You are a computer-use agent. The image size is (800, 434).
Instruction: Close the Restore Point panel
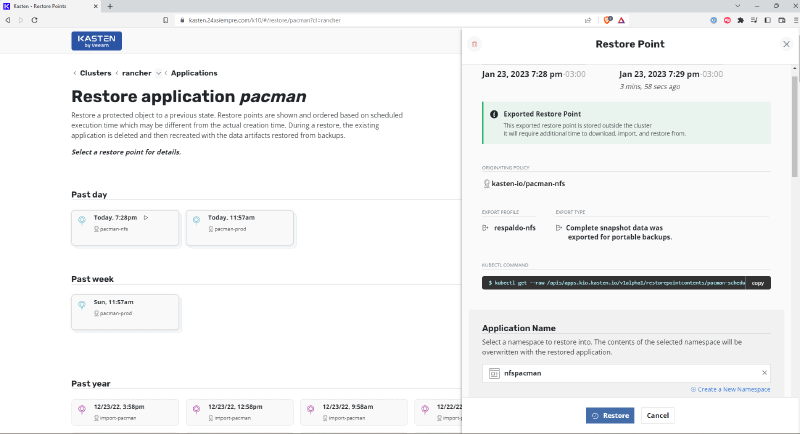tap(786, 44)
